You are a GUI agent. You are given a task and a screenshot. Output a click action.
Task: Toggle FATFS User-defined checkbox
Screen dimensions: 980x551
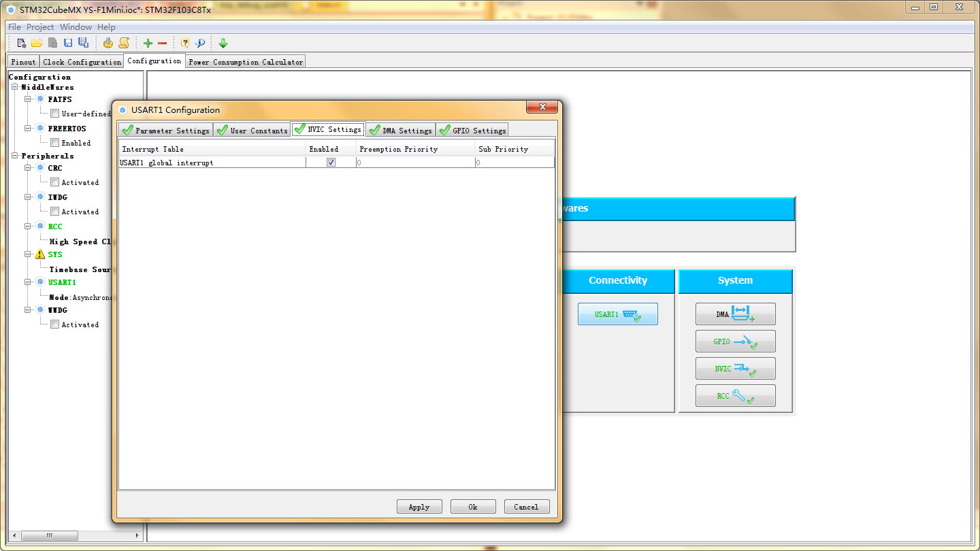54,114
